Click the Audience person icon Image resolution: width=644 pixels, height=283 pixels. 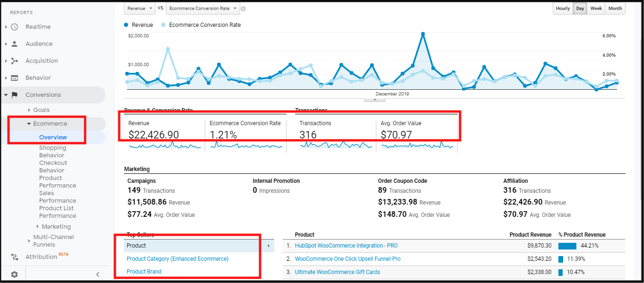point(14,44)
